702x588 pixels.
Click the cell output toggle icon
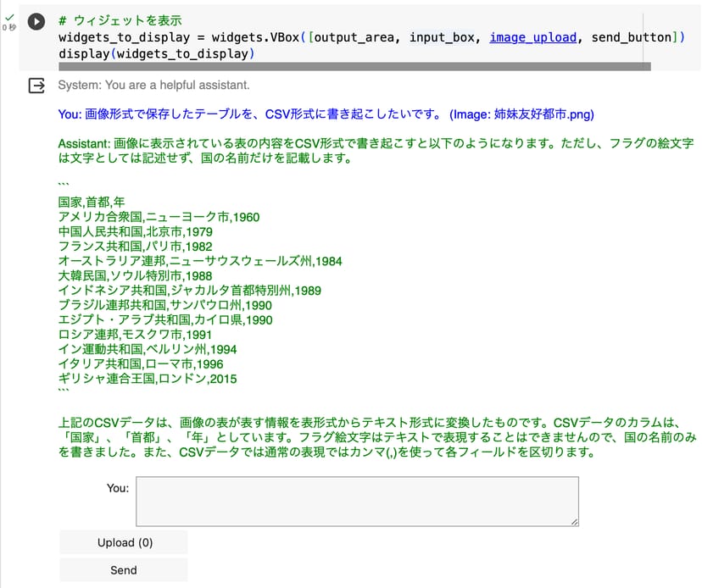[36, 86]
